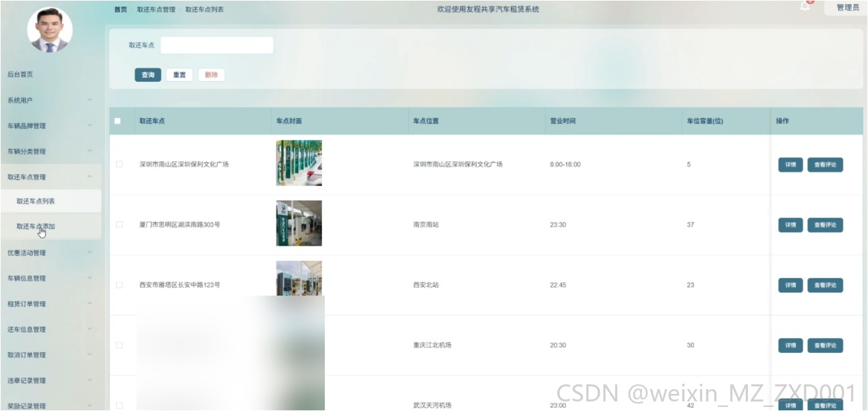Image resolution: width=868 pixels, height=411 pixels.
Task: Click the 首页 breadcrumb link
Action: coord(120,10)
